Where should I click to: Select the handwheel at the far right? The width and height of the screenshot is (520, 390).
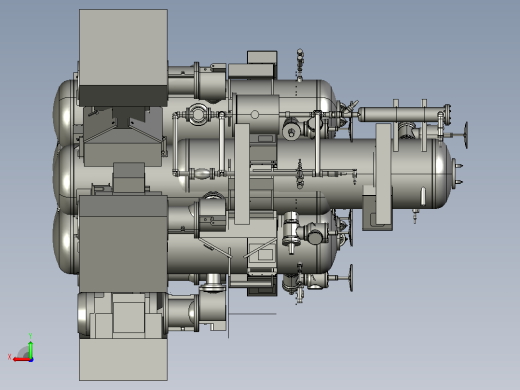point(465,135)
